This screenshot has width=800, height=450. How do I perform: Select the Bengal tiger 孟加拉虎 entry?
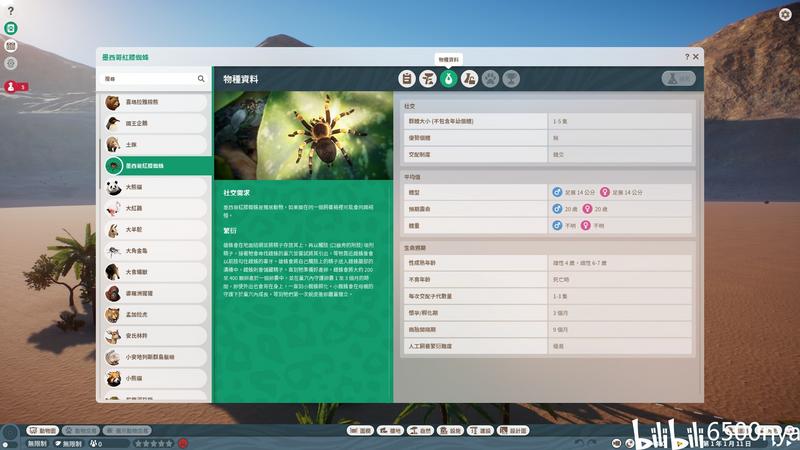point(156,315)
